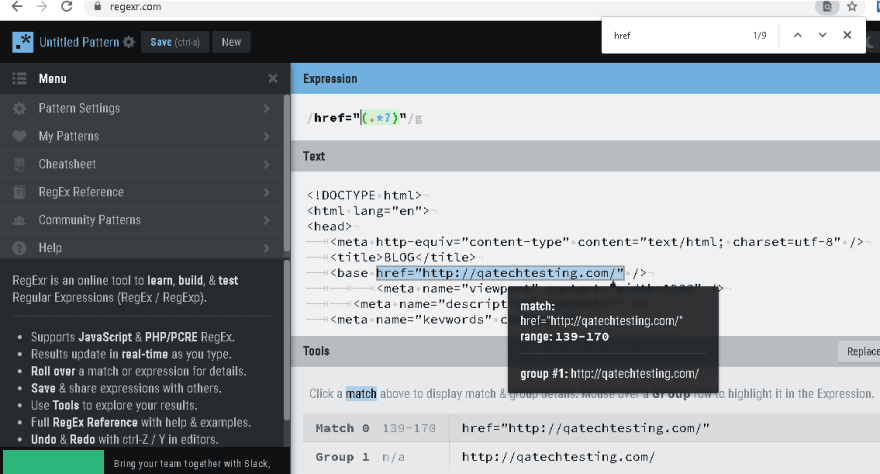880x474 pixels.
Task: Click the <title>BLOG</title> line
Action: (x=402, y=257)
